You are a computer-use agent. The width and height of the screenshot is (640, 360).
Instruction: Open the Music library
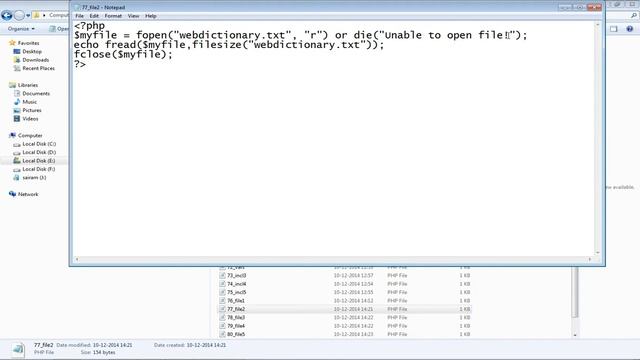(x=29, y=102)
